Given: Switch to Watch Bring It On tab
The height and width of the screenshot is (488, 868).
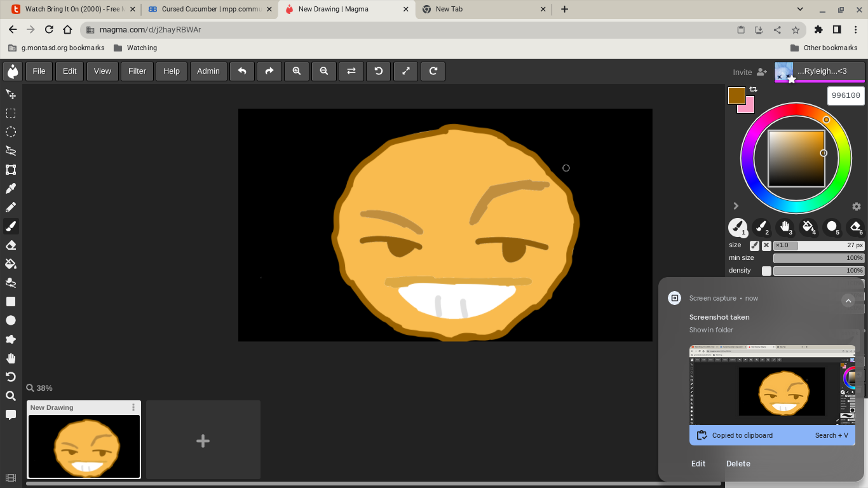Looking at the screenshot, I should pos(72,9).
